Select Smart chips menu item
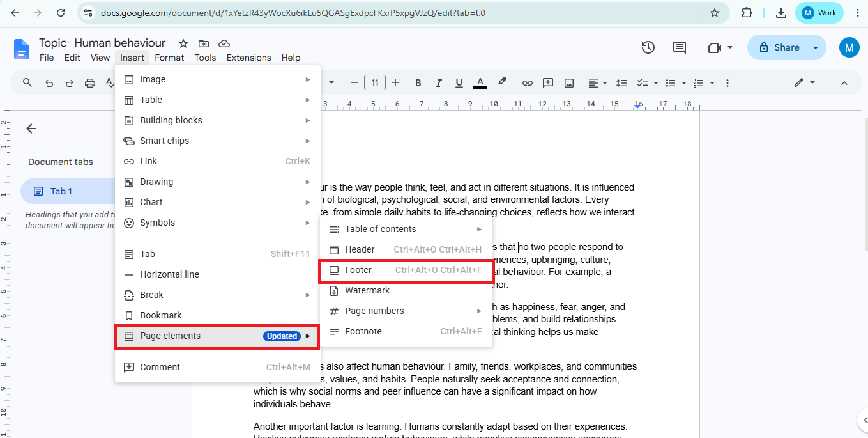Screen dimensions: 868x438 point(217,141)
